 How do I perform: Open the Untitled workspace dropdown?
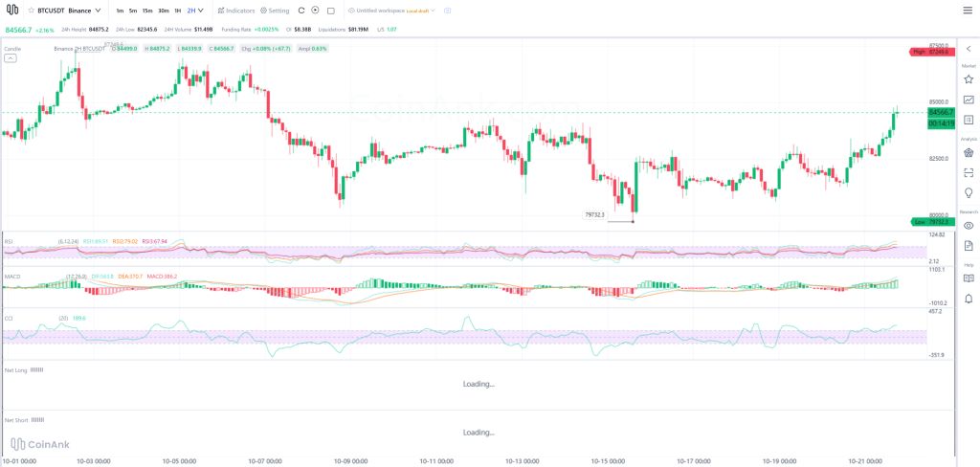pyautogui.click(x=391, y=11)
